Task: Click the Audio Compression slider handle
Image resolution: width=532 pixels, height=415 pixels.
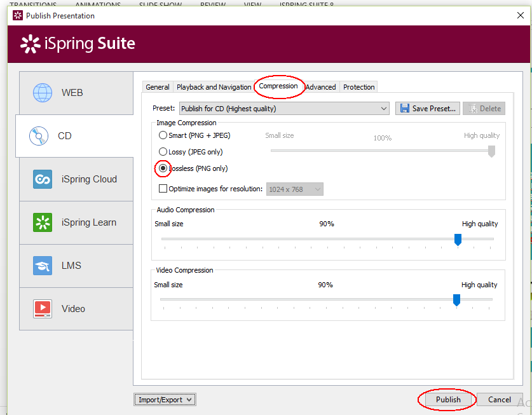Action: (458, 240)
